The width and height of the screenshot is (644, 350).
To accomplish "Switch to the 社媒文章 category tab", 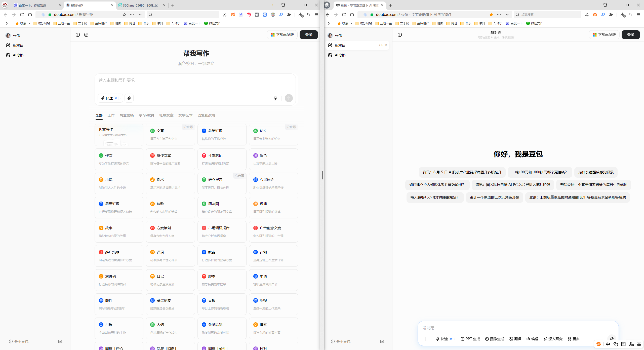I will pyautogui.click(x=166, y=115).
